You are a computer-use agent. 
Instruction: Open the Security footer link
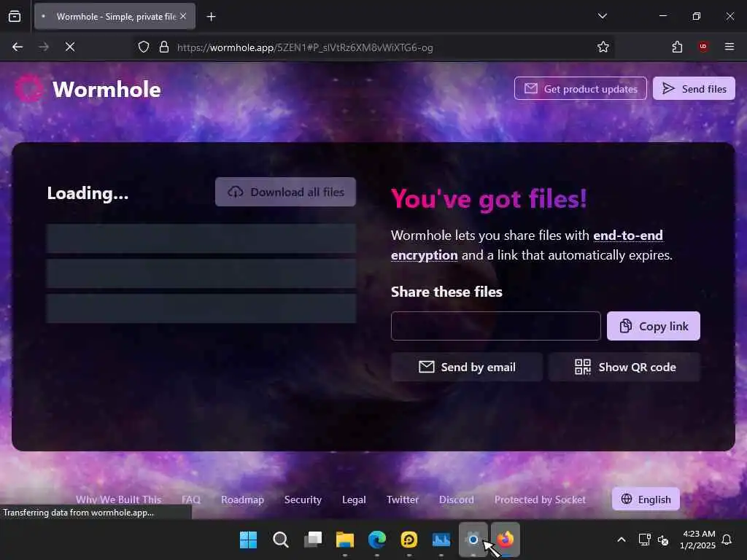click(303, 499)
